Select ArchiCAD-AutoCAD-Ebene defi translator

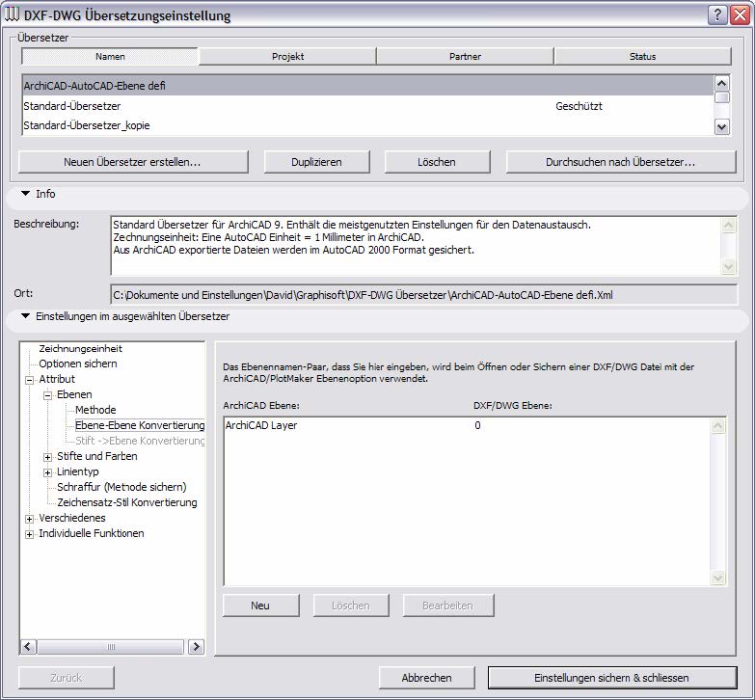368,86
